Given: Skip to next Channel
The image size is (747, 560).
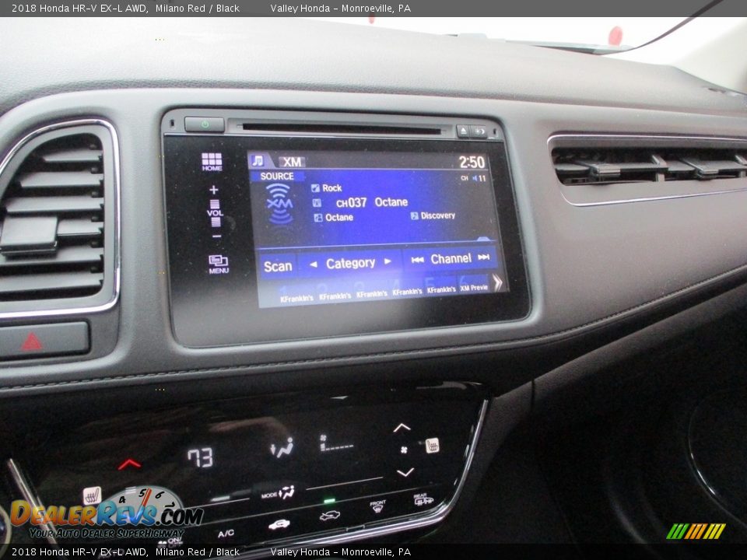Looking at the screenshot, I should [483, 257].
